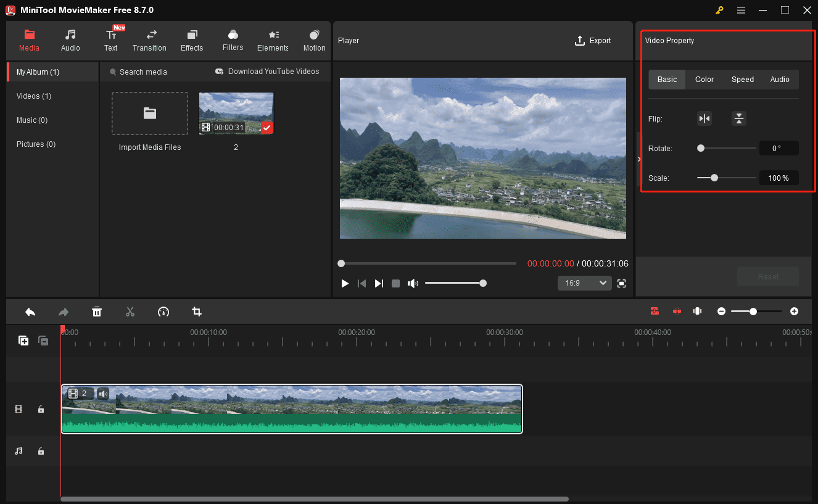Click the Reset button
This screenshot has width=818, height=504.
[x=768, y=276]
